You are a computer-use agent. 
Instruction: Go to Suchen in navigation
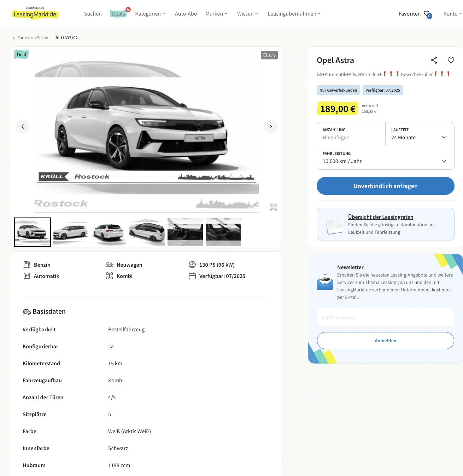click(93, 14)
